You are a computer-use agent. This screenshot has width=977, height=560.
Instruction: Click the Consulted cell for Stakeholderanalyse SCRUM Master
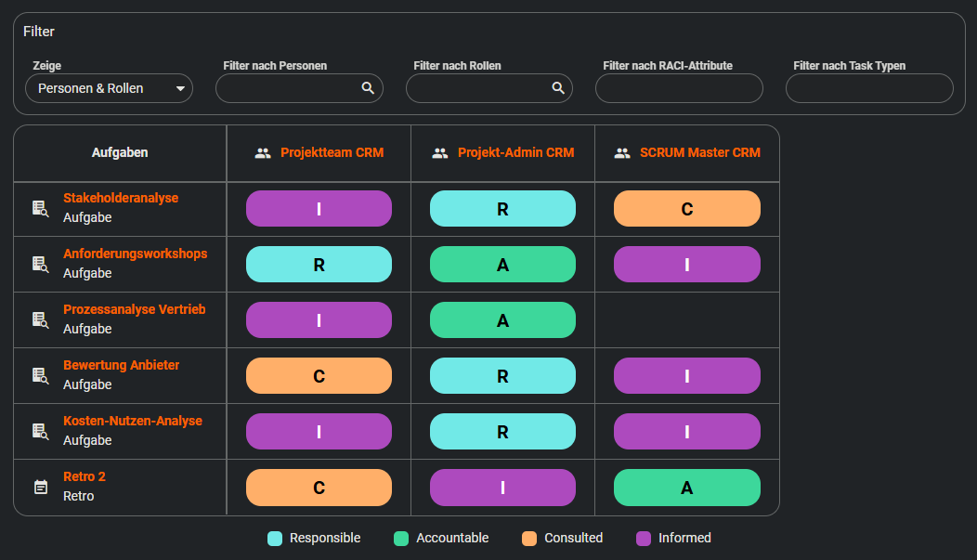687,209
